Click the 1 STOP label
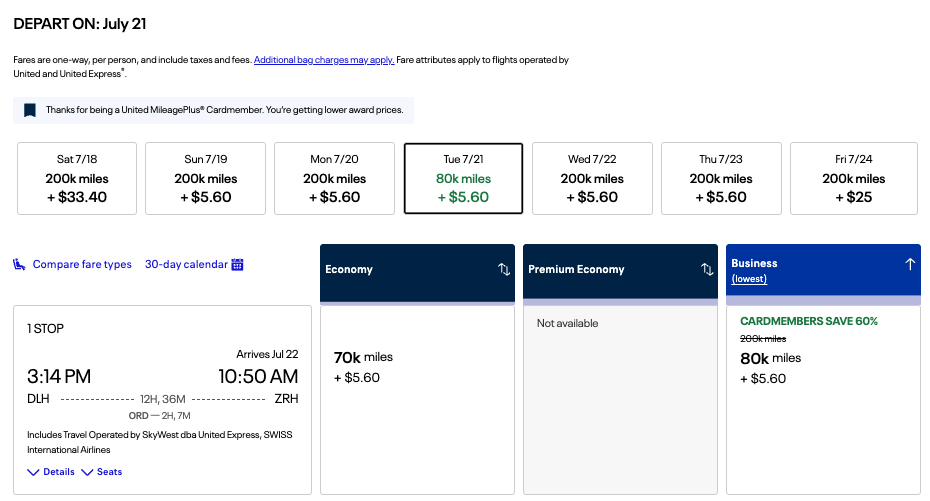Viewport: 930px width, 501px height. pyautogui.click(x=45, y=328)
